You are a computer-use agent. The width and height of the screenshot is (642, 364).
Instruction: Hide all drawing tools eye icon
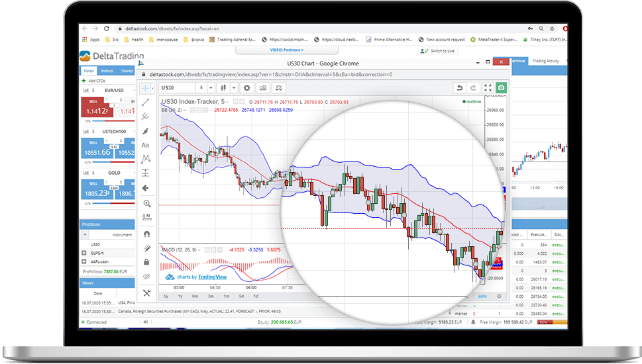[x=146, y=277]
